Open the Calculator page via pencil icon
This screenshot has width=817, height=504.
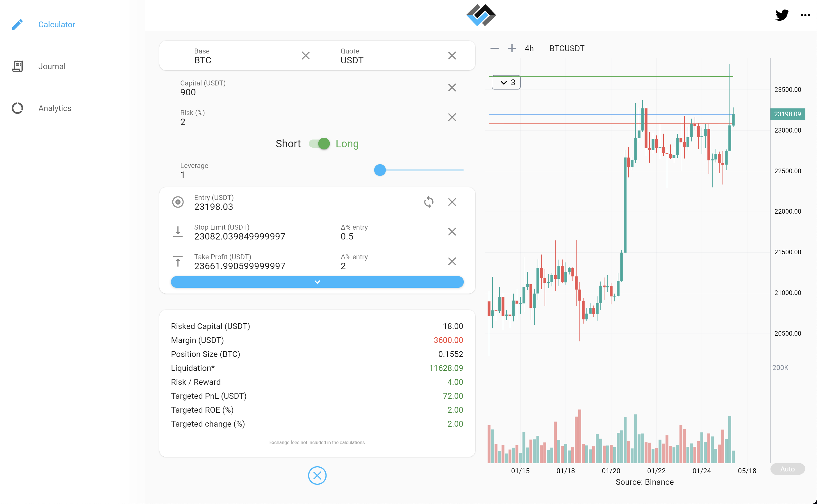(x=17, y=24)
